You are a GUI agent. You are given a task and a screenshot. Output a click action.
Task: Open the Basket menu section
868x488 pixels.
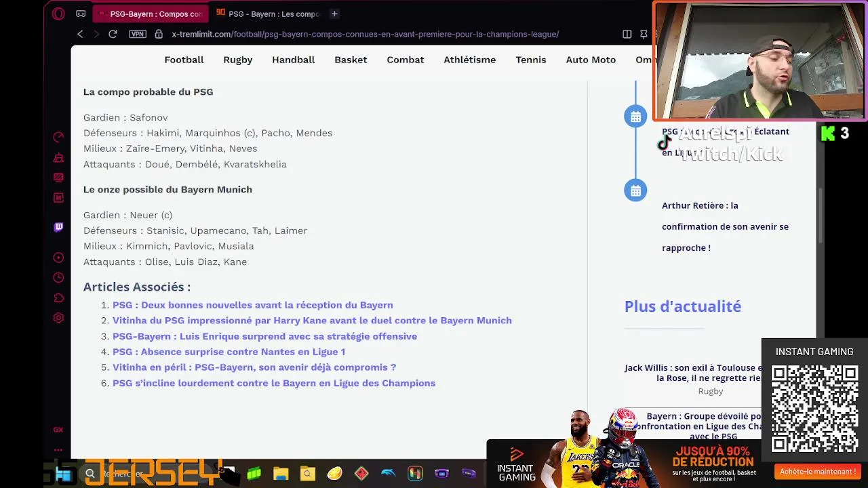click(351, 60)
